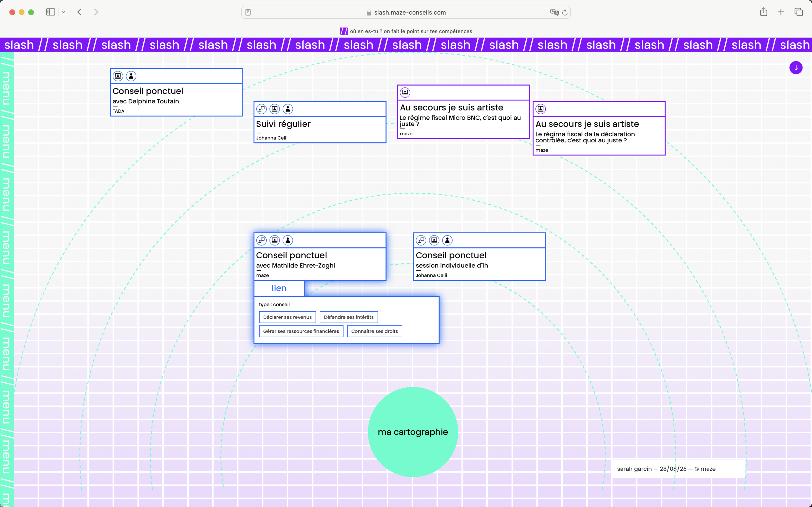
Task: Click the déclaration contrôlée question text
Action: coord(585,137)
